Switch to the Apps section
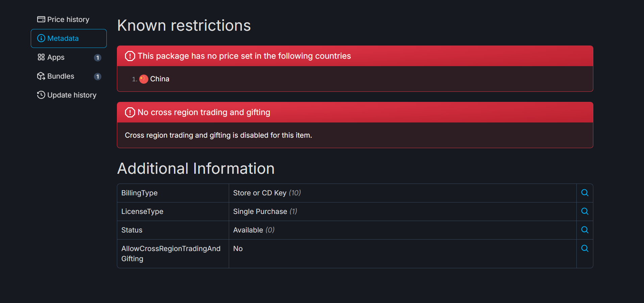 tap(69, 57)
